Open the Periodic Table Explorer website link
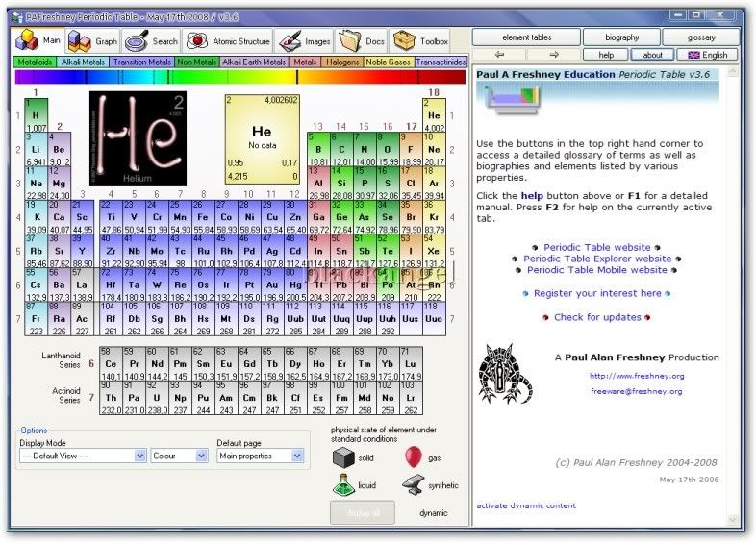This screenshot has height=542, width=756. (x=597, y=259)
